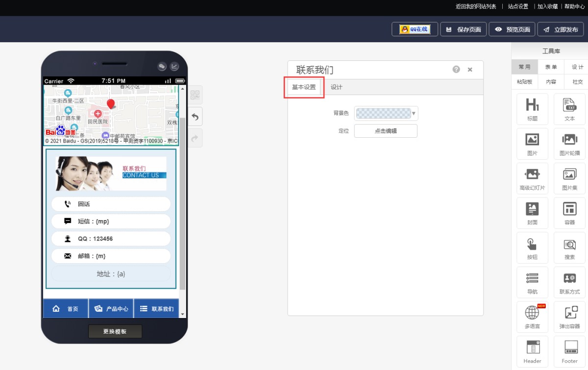Click 点击编辑 to edit positioning

pyautogui.click(x=386, y=131)
